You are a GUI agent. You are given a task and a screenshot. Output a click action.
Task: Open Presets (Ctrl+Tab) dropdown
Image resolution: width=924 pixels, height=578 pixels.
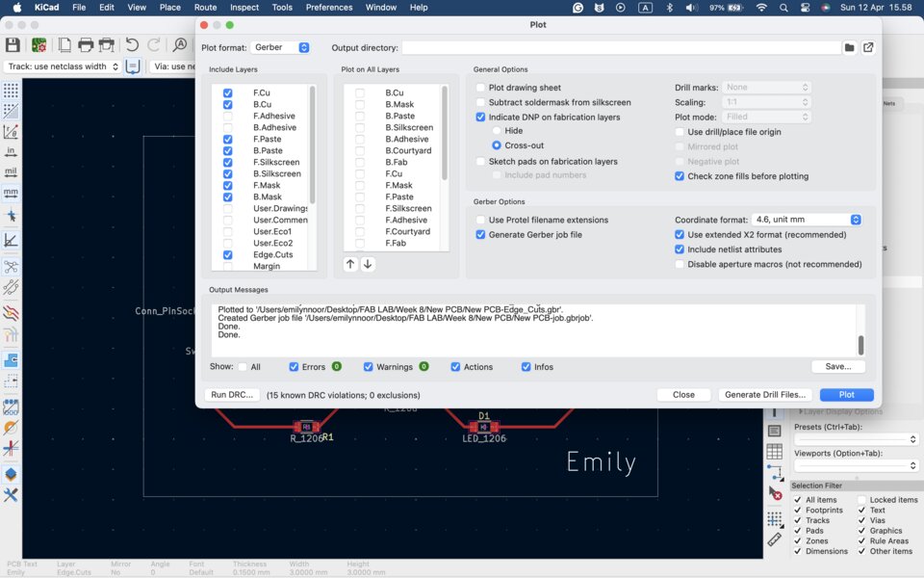pyautogui.click(x=857, y=439)
